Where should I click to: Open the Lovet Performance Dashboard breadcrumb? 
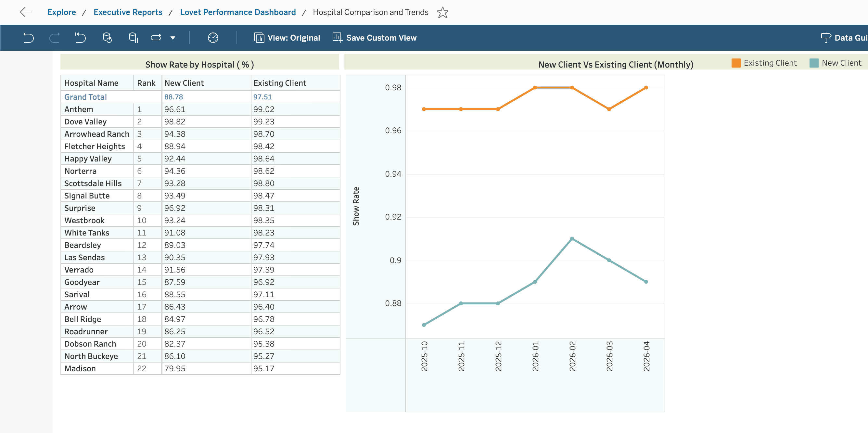(x=237, y=12)
